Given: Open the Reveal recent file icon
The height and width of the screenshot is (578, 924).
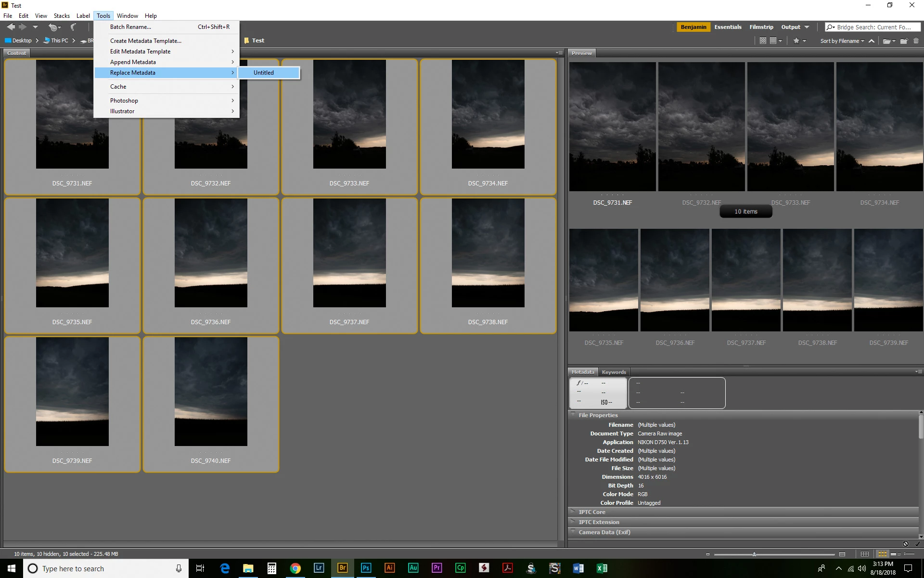Looking at the screenshot, I should coord(53,27).
